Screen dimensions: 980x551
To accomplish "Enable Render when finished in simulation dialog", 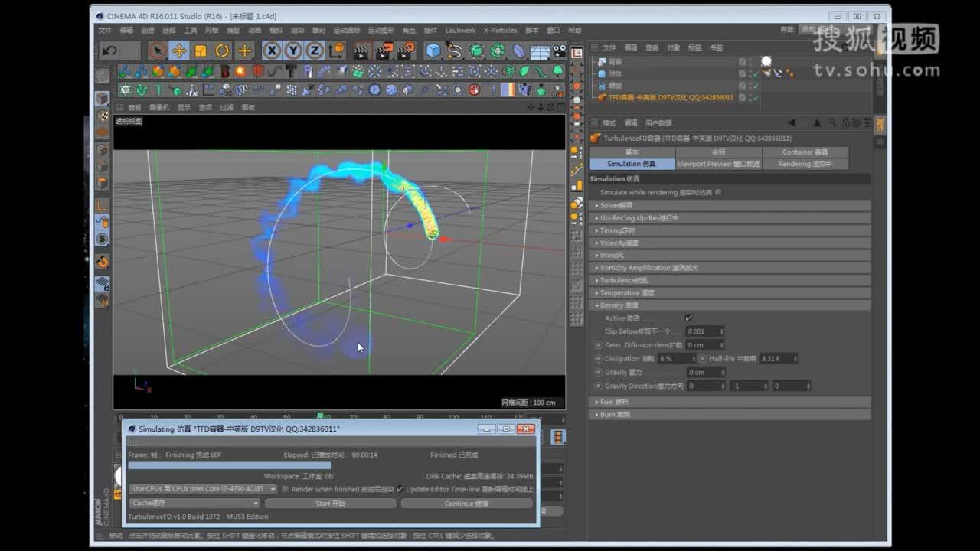I will click(284, 487).
